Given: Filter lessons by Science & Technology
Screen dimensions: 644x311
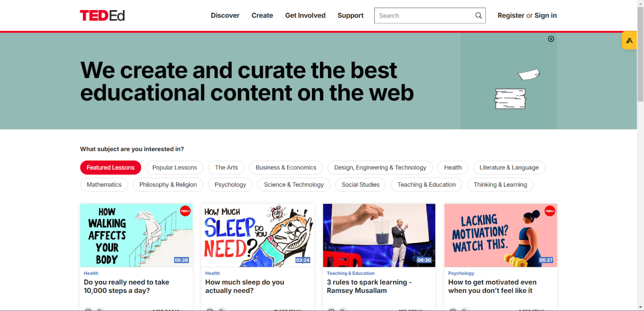Looking at the screenshot, I should point(293,184).
